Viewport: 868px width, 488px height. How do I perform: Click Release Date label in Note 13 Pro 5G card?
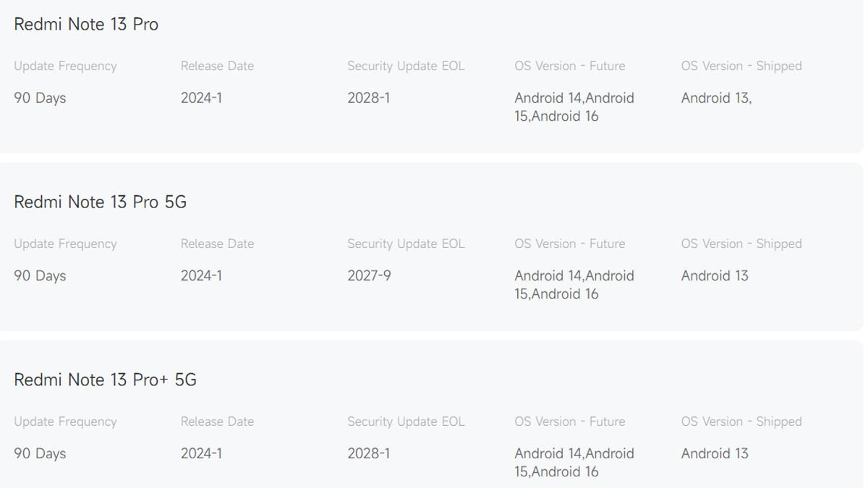point(217,244)
